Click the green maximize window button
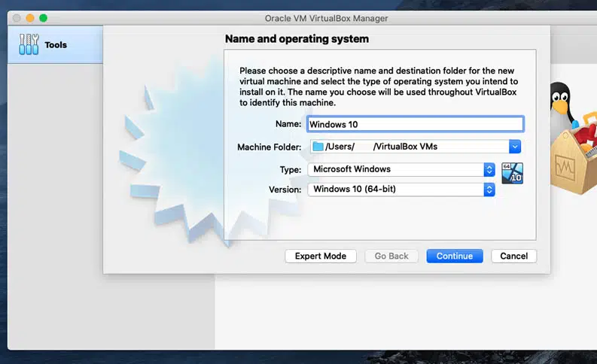This screenshot has width=597, height=364. [44, 18]
